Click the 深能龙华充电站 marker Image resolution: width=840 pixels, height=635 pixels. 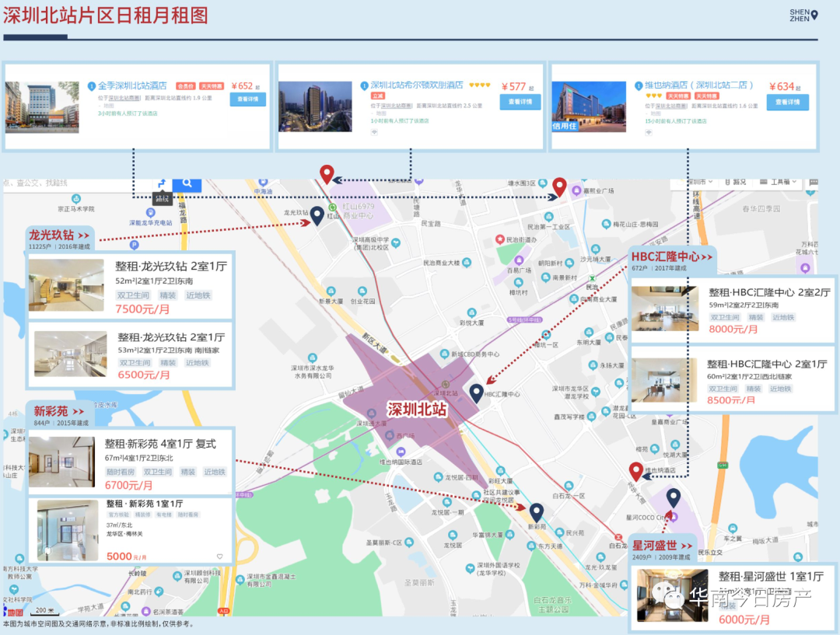click(151, 213)
